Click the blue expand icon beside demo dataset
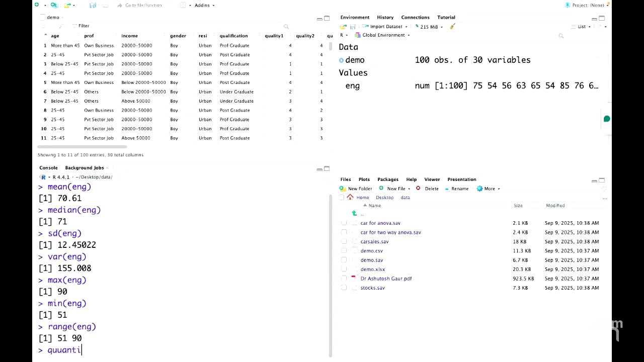 (x=341, y=60)
